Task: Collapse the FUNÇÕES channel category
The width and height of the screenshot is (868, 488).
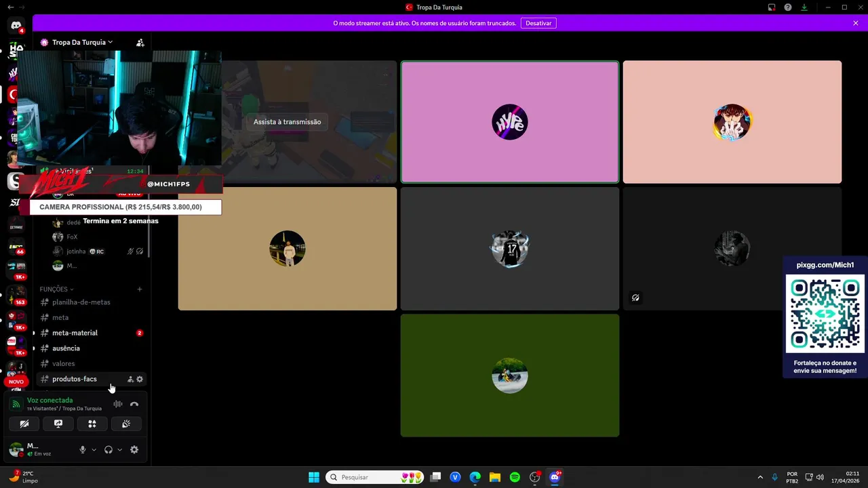Action: coord(56,289)
